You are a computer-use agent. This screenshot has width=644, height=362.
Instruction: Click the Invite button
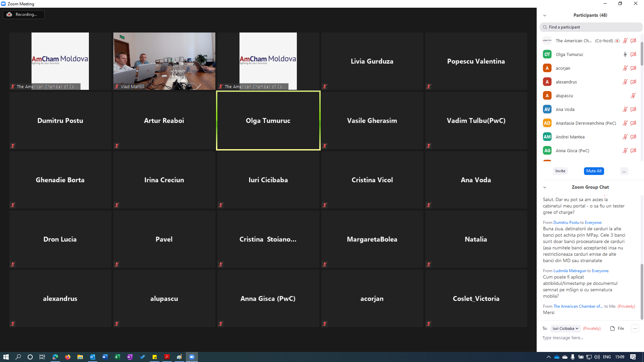point(560,171)
